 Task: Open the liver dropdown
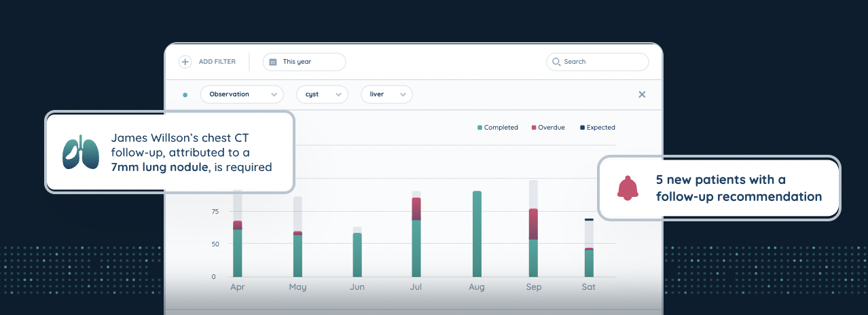coord(386,94)
